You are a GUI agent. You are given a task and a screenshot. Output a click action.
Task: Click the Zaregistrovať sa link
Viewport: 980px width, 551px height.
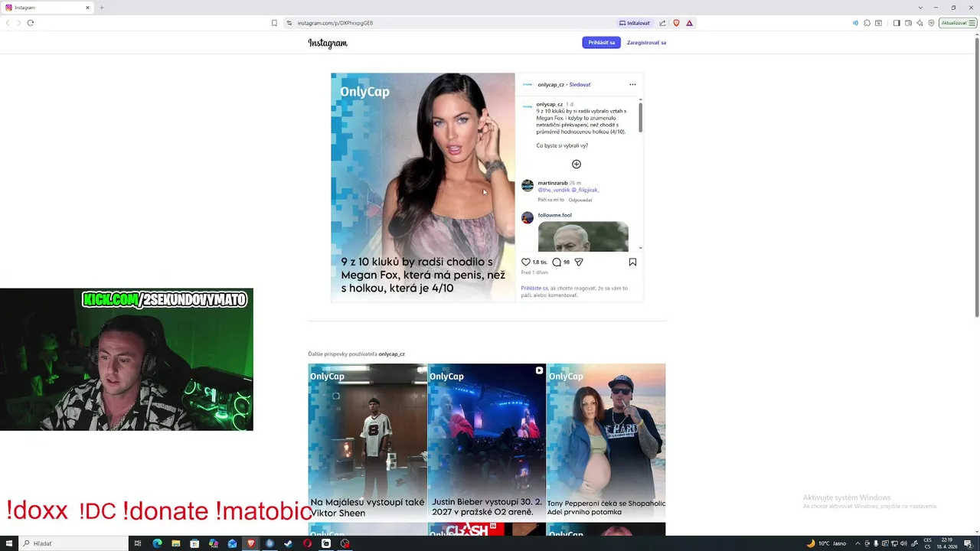(646, 43)
